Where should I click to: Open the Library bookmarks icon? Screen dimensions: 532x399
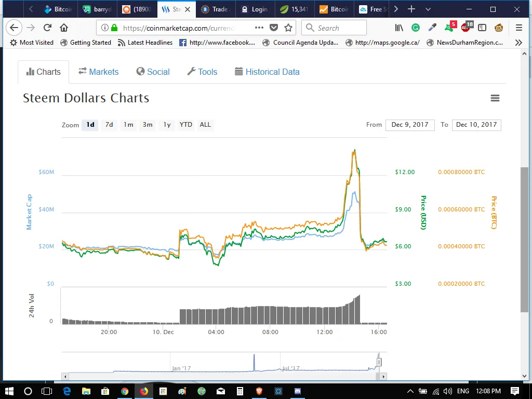tap(399, 28)
